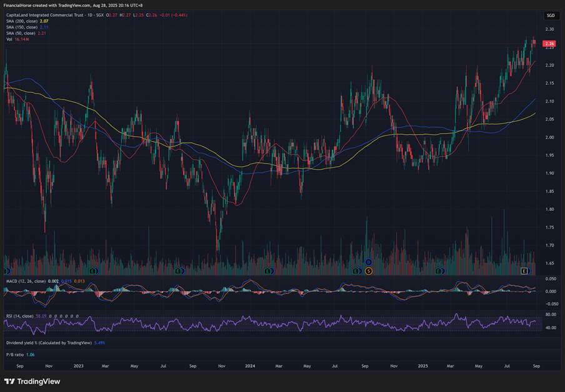This screenshot has height=392, width=565.
Task: Click the red 2.26 current price tag
Action: point(549,44)
